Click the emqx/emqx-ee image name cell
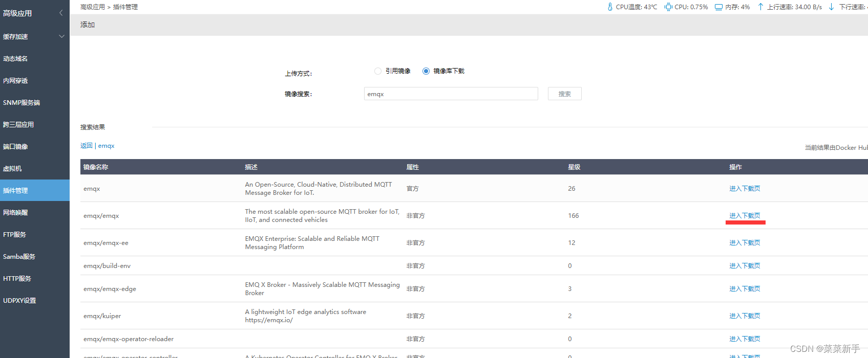This screenshot has width=868, height=358. click(106, 243)
